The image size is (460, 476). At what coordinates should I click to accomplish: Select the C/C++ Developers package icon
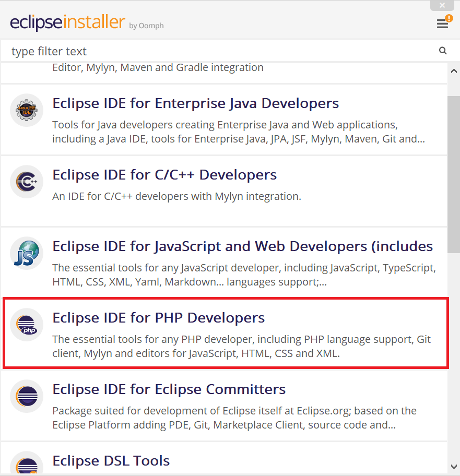tap(26, 182)
